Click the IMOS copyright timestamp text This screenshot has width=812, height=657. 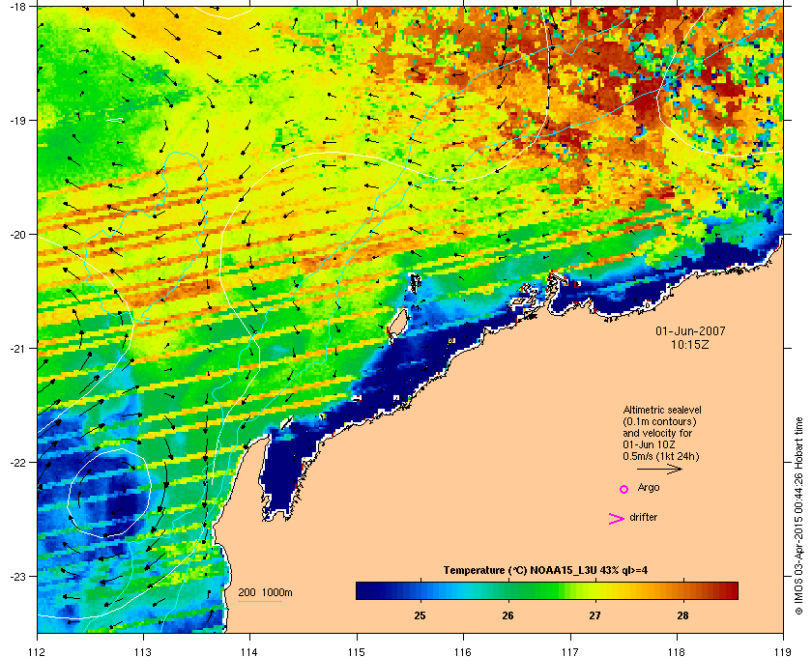798,517
